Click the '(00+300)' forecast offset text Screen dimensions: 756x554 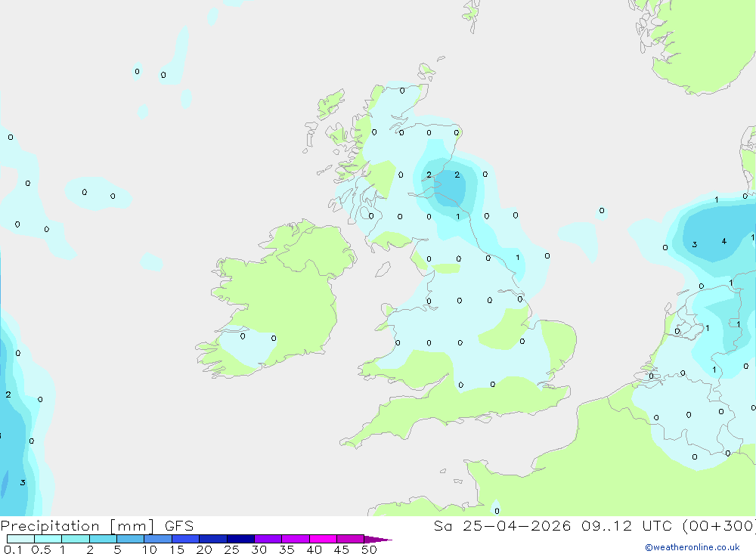coord(719,525)
